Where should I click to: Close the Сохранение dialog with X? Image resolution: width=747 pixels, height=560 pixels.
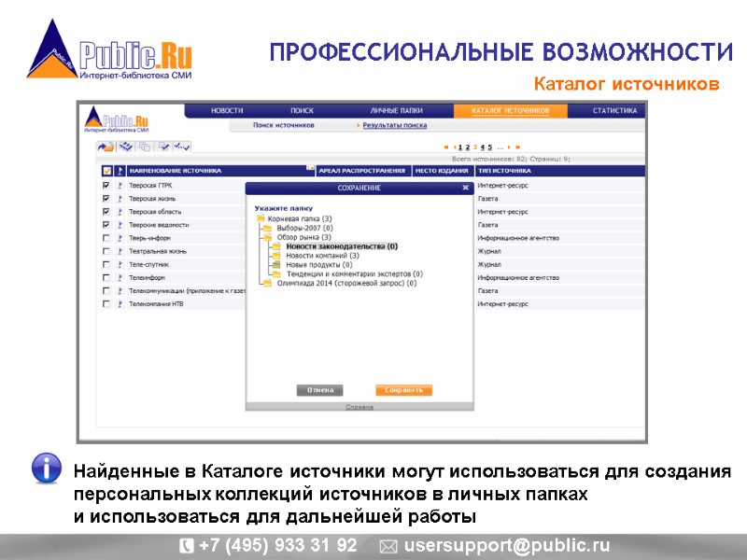465,188
